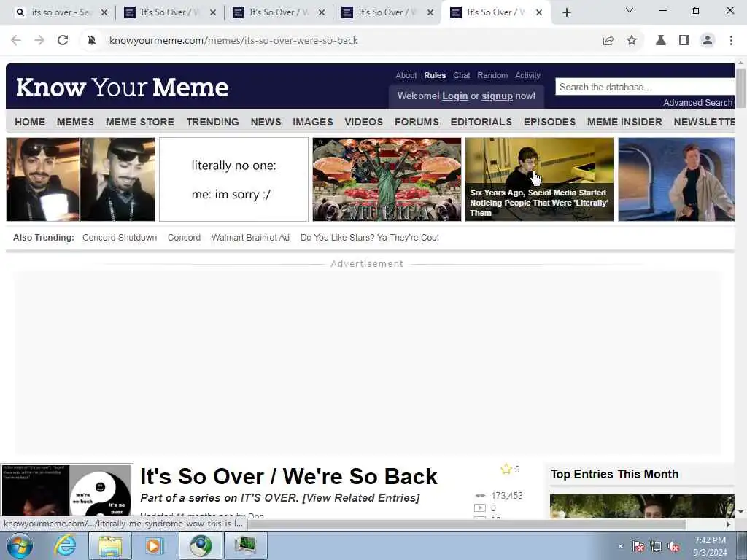Image resolution: width=747 pixels, height=560 pixels.
Task: Open a Random entry link
Action: pyautogui.click(x=492, y=75)
